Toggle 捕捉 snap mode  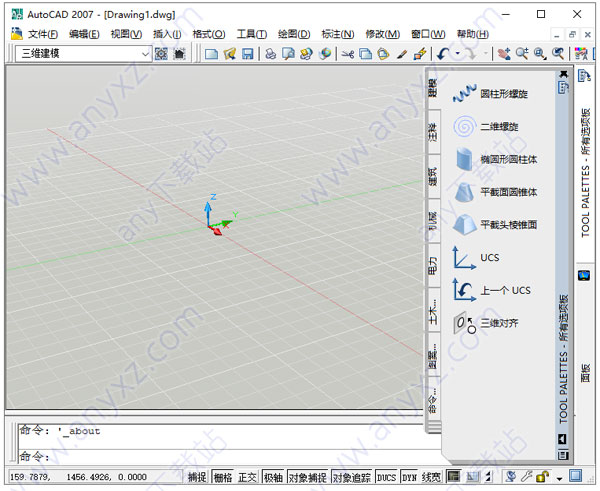(x=197, y=477)
